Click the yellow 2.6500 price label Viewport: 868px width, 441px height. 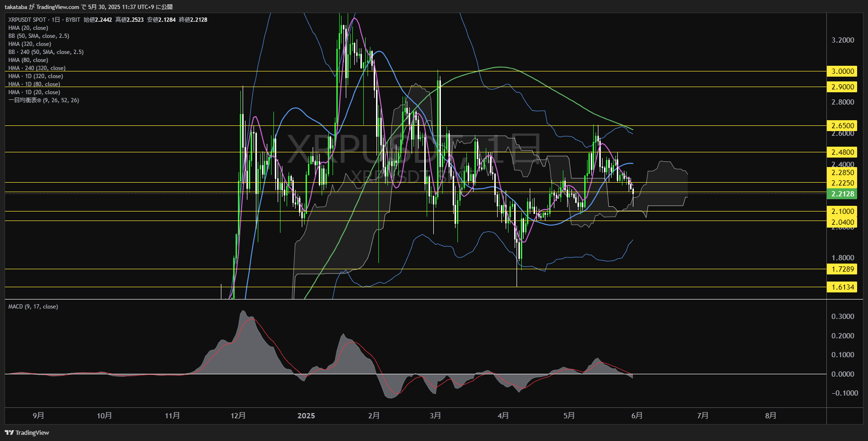pos(842,126)
